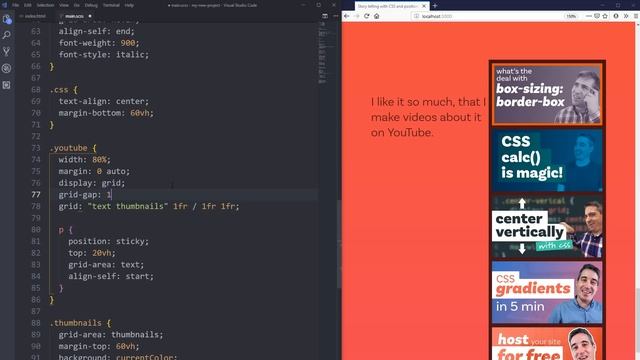Image resolution: width=640 pixels, height=360 pixels.
Task: Click 'top: 20vh;' on line 82
Action: (92, 253)
